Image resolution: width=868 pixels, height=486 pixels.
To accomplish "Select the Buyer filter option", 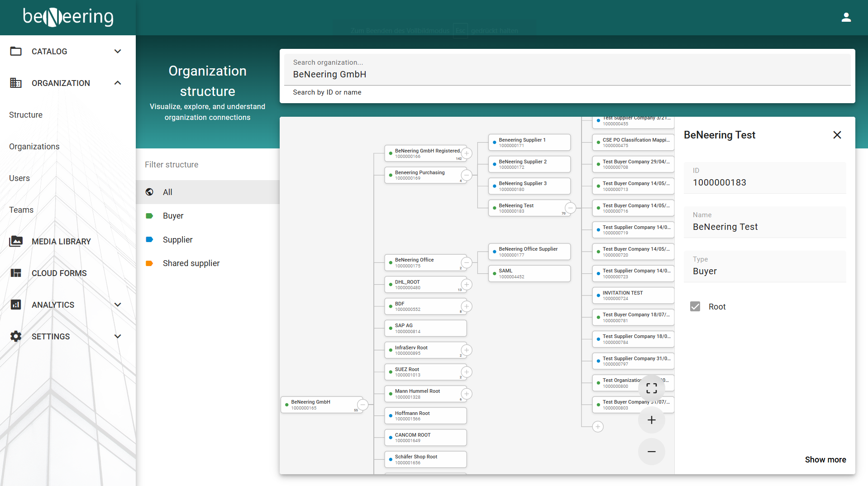I will 173,216.
